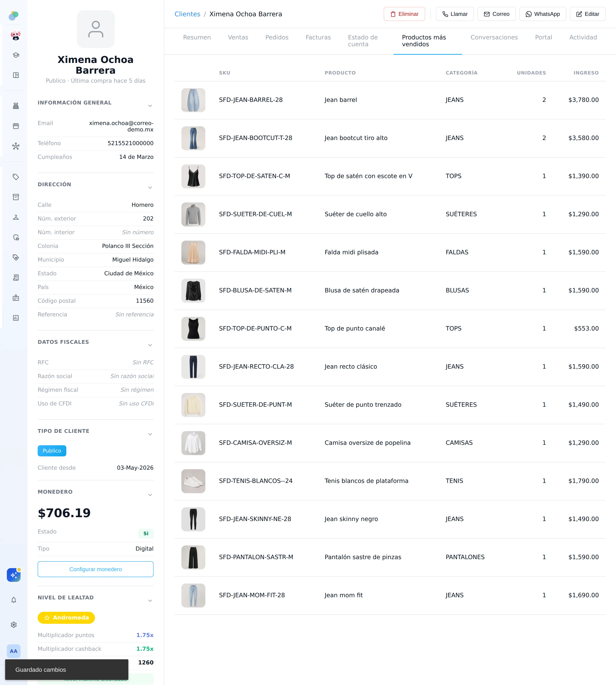This screenshot has height=685, width=616.
Task: Open the archive box inventory icon
Action: [16, 197]
